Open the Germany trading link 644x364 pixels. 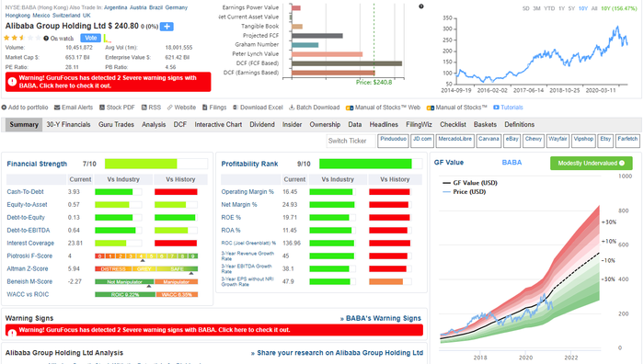[177, 7]
